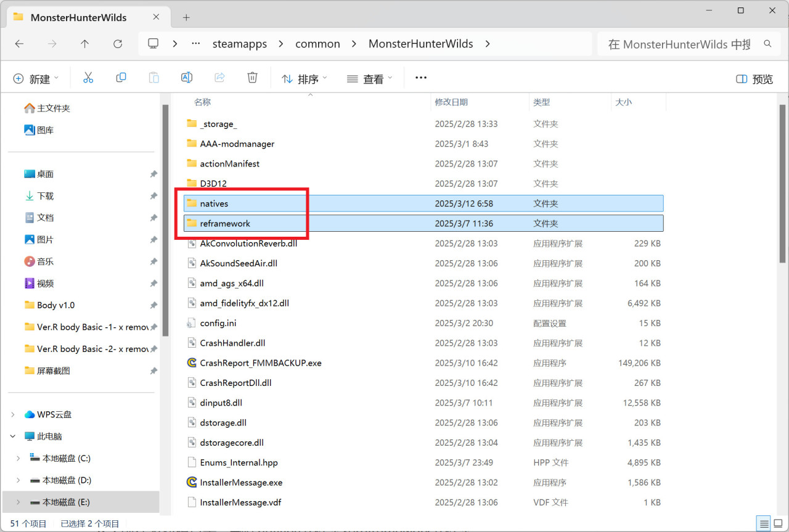Open the 查看 view dropdown
Viewport: 789px width, 532px height.
coord(369,77)
